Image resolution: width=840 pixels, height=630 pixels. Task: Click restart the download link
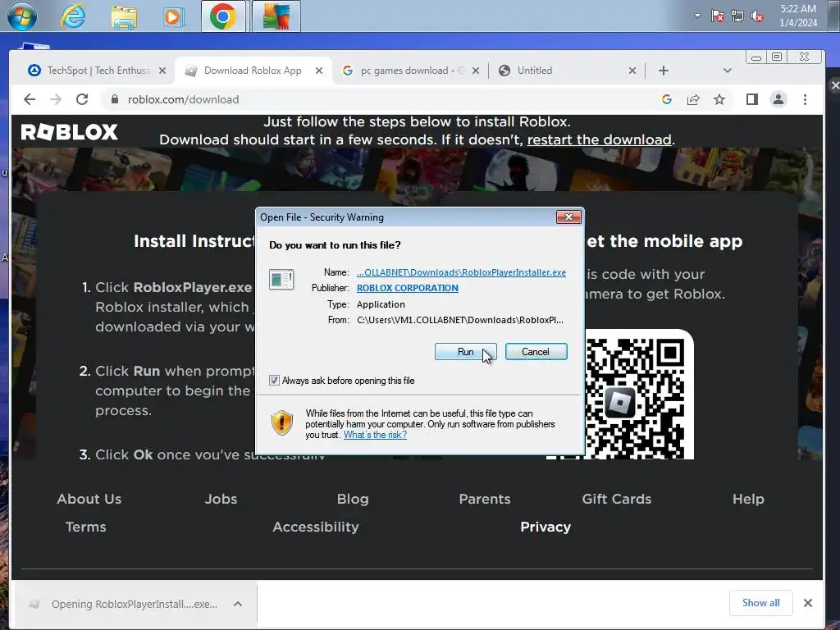[599, 139]
